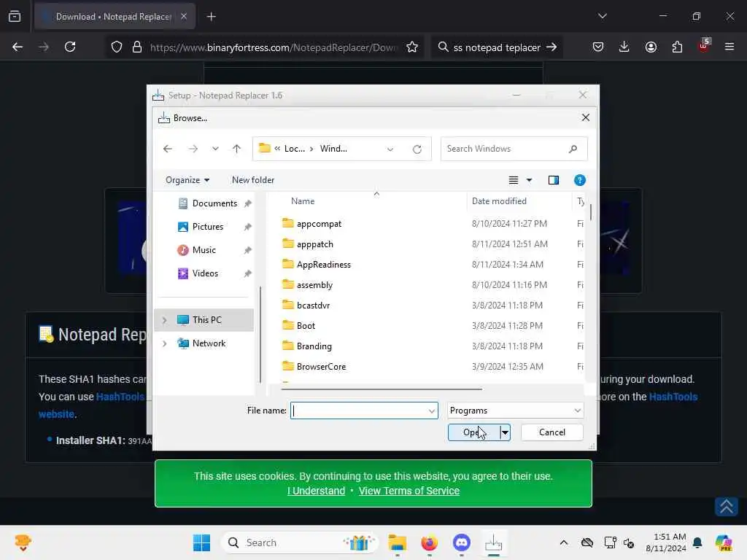Select the bcastdvr folder
This screenshot has height=560, width=747.
313,306
